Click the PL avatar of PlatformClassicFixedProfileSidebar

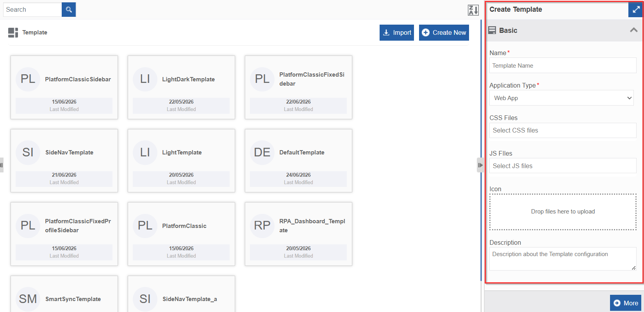click(x=28, y=226)
